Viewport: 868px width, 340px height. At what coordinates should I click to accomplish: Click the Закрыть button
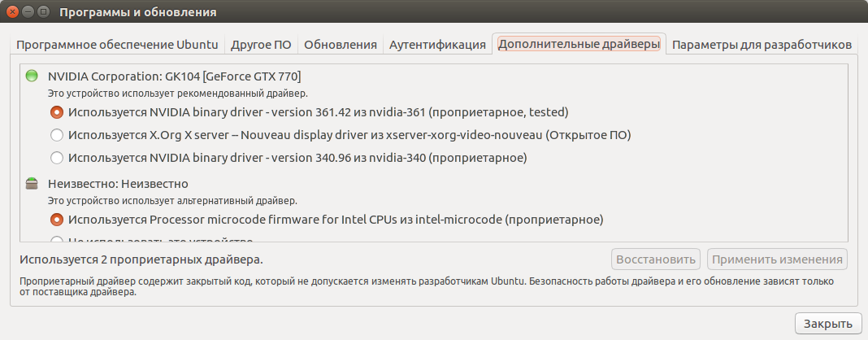828,324
